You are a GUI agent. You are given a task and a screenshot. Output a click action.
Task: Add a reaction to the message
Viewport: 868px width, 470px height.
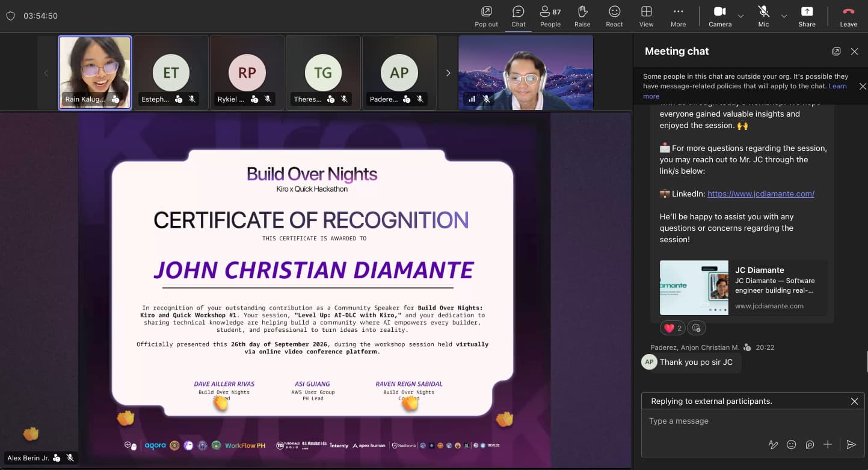pyautogui.click(x=697, y=328)
